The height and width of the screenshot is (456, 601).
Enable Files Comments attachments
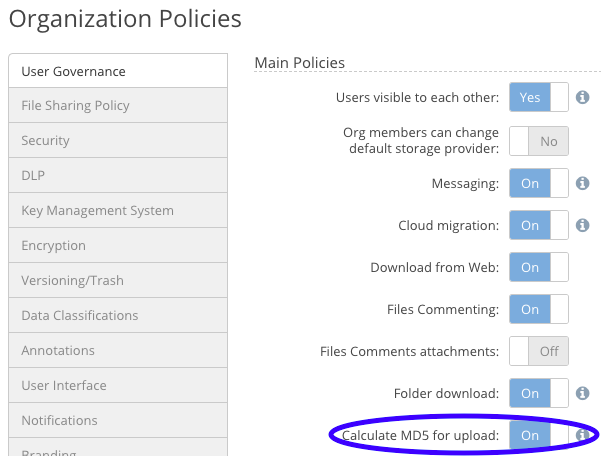point(539,351)
